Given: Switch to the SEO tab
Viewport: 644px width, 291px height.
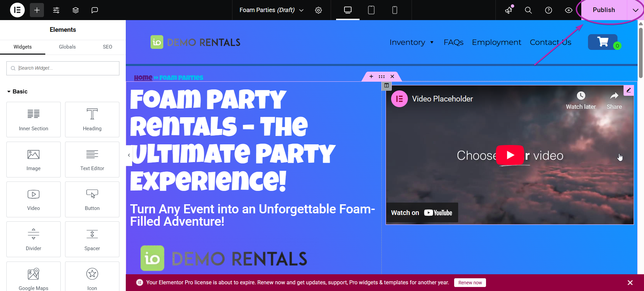Looking at the screenshot, I should click(107, 47).
